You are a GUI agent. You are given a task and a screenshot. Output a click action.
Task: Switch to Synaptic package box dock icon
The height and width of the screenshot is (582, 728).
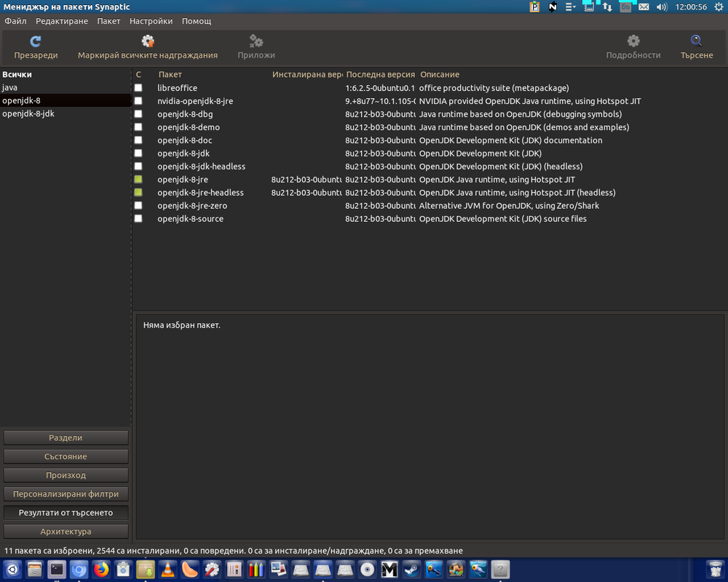(x=146, y=570)
